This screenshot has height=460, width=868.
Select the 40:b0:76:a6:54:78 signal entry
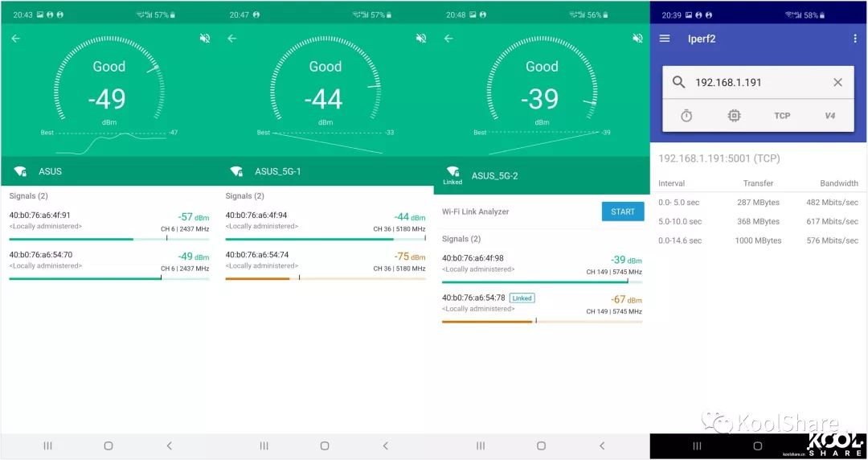(x=542, y=307)
